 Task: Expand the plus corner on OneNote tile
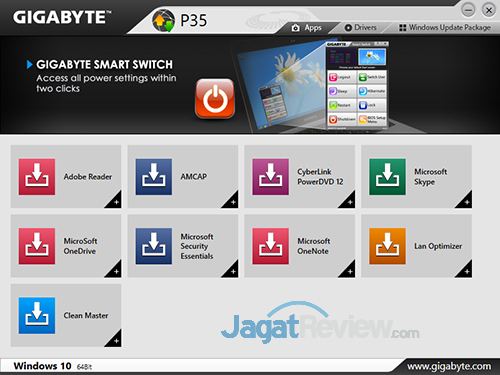point(349,271)
